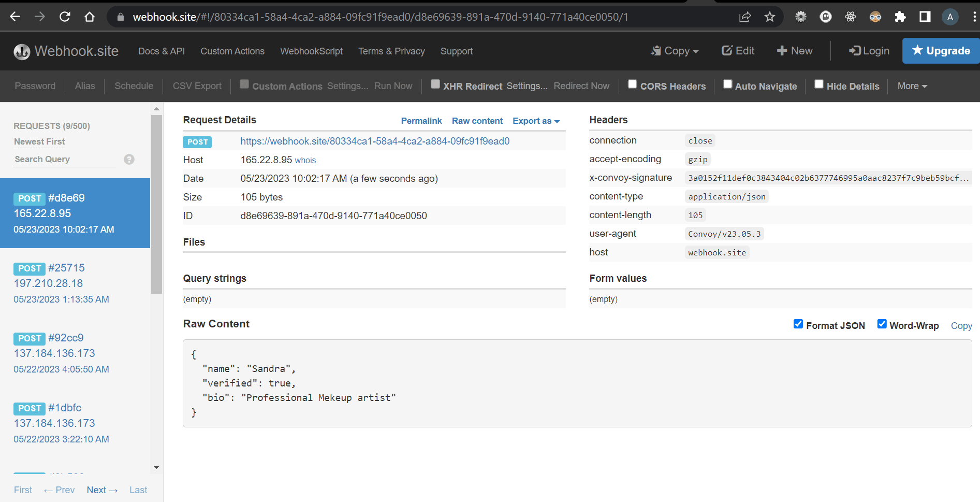Click the Login icon

(856, 50)
